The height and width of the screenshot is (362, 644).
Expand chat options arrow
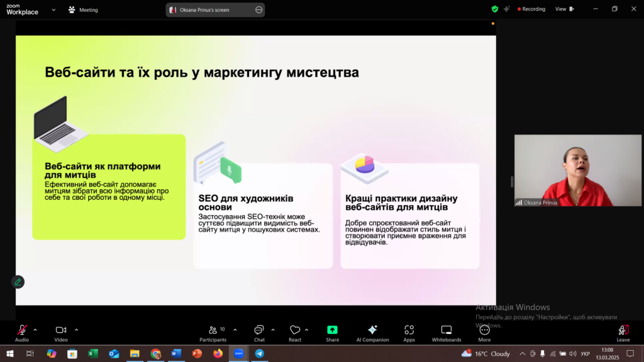[273, 330]
